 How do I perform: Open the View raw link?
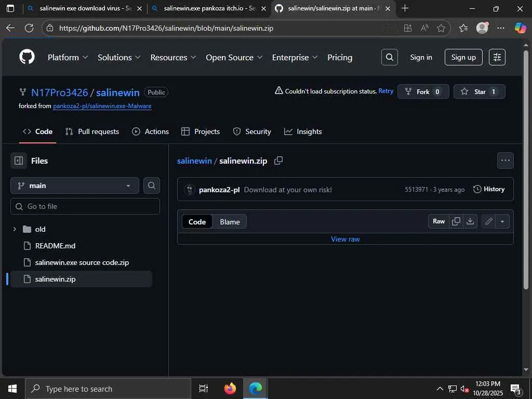tap(345, 239)
